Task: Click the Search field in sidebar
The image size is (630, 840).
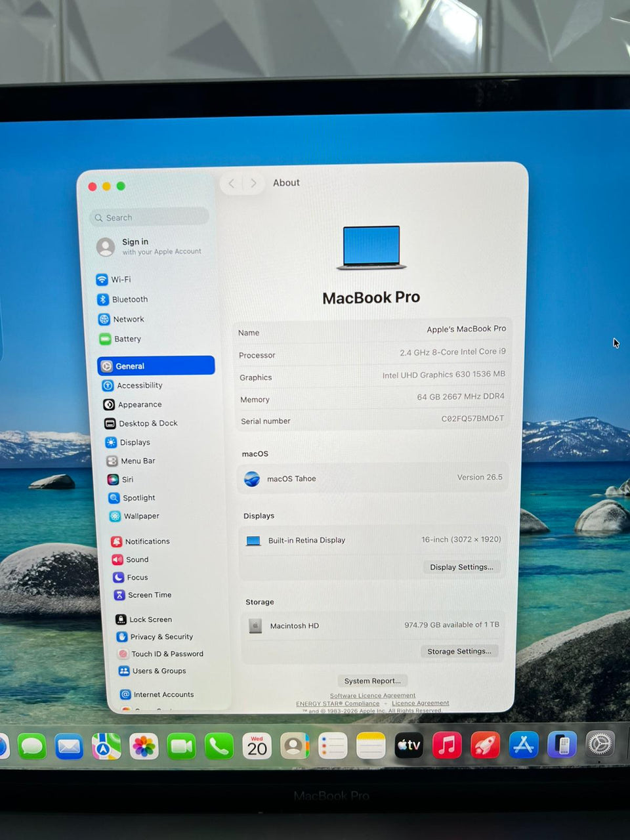Action: (150, 217)
